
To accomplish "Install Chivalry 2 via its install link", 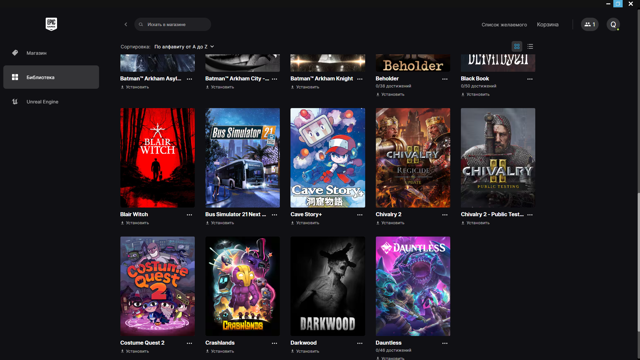I will pyautogui.click(x=390, y=223).
